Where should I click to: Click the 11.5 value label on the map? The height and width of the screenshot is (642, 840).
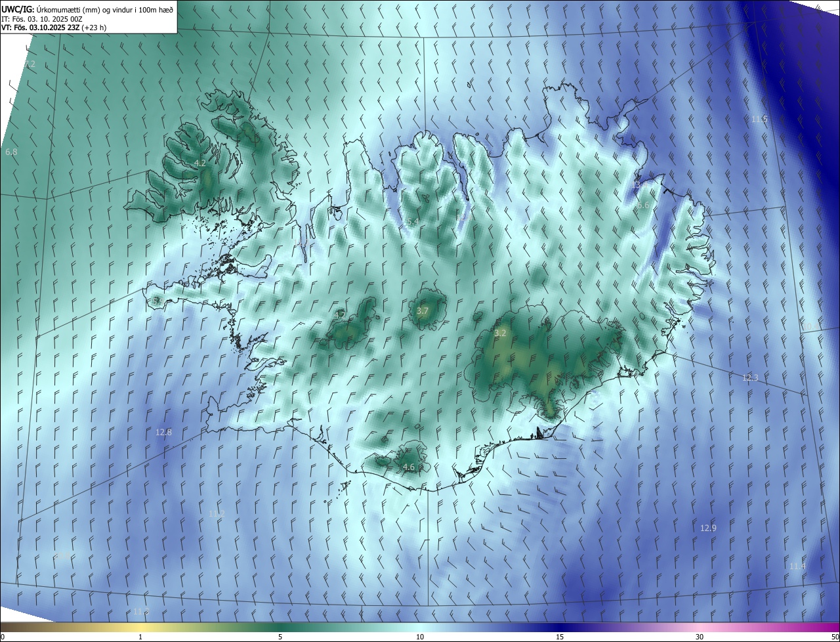759,119
